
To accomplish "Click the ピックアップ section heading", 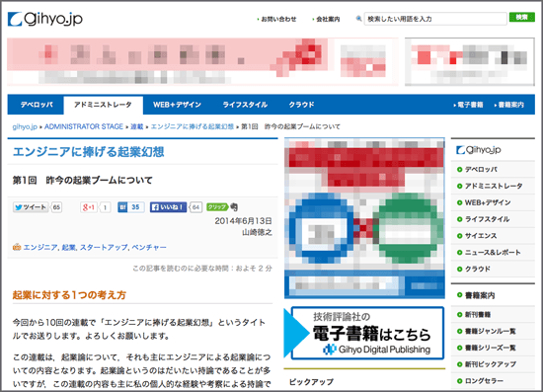I will click(x=311, y=382).
